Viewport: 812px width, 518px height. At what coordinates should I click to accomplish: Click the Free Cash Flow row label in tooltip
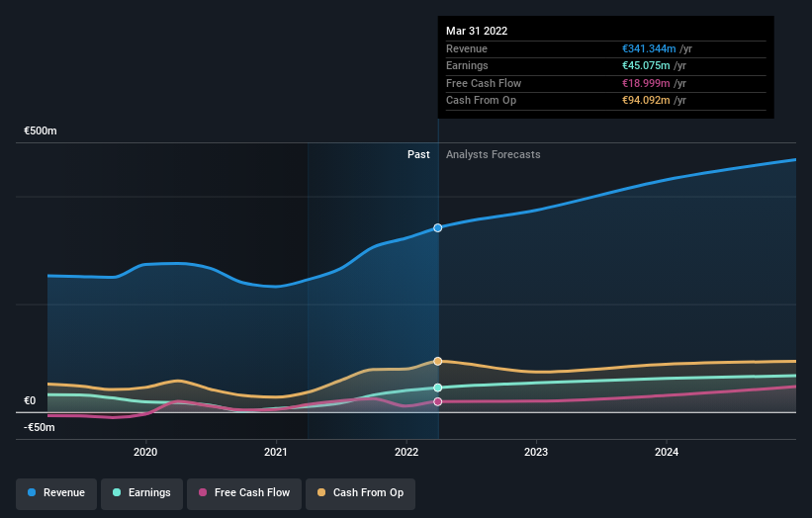coord(484,83)
